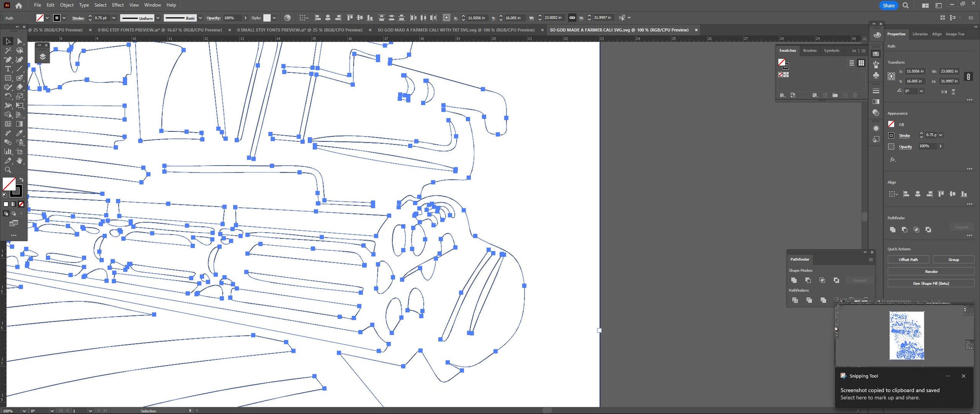Click Minus Front in floating Pathfinder panel

808,280
